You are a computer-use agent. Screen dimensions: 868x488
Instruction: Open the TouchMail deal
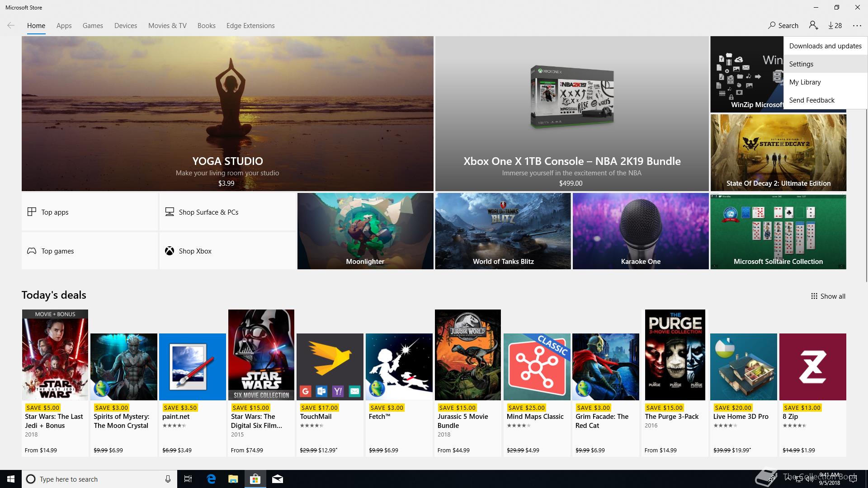330,394
